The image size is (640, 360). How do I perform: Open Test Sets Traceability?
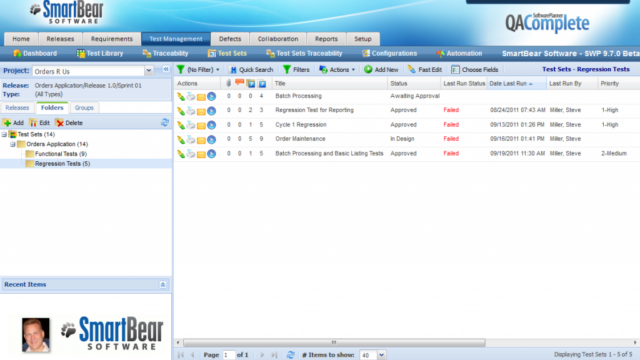point(304,53)
